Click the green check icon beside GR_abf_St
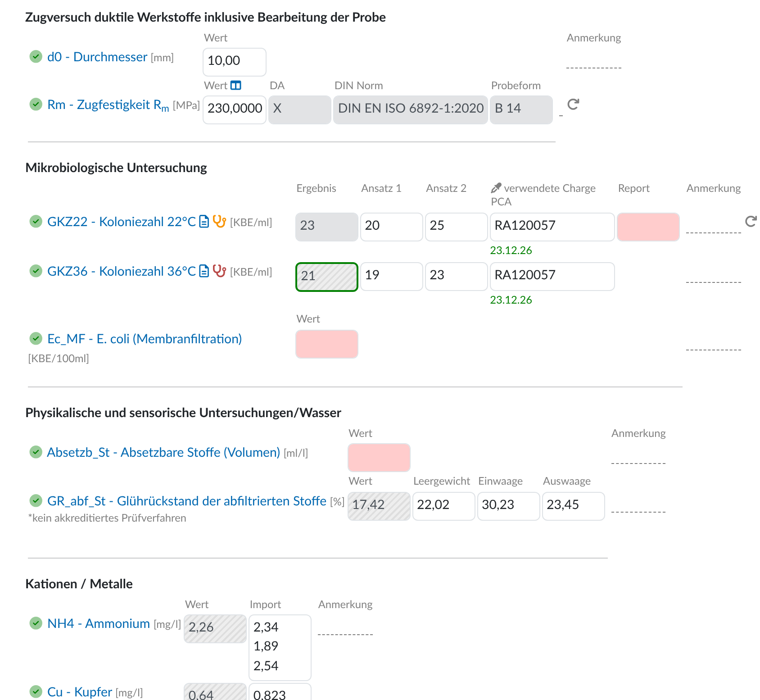The height and width of the screenshot is (700, 760). coord(36,501)
